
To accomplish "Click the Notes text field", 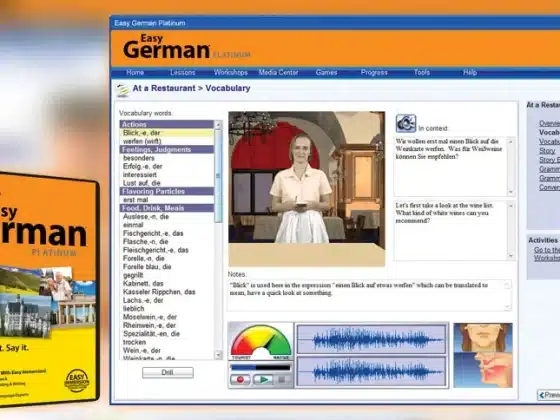I will point(370,295).
